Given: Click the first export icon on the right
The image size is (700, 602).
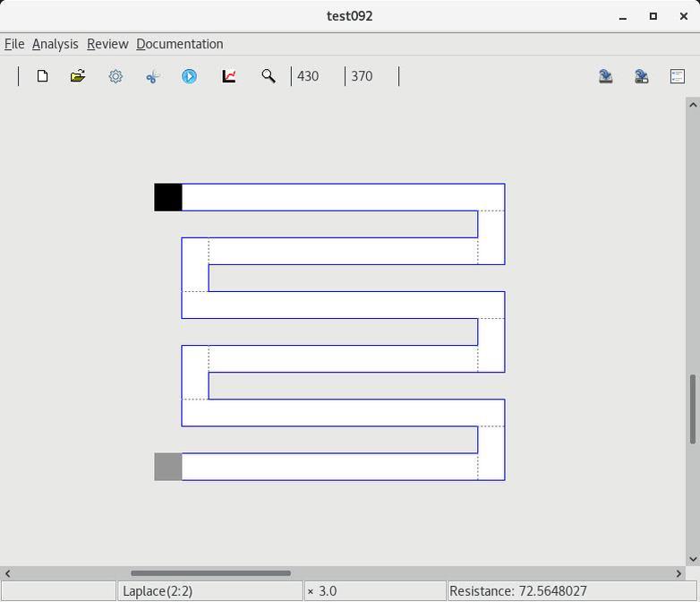Looking at the screenshot, I should pyautogui.click(x=606, y=76).
